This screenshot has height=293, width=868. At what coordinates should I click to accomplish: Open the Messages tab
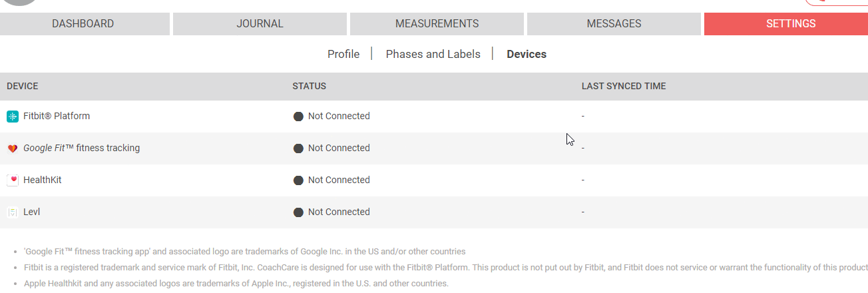(x=614, y=24)
